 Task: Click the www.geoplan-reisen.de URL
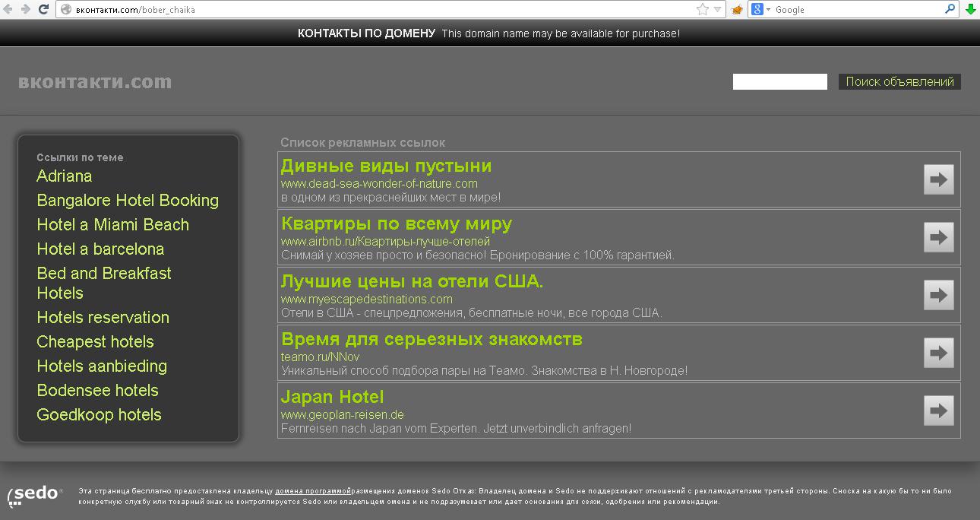(342, 414)
